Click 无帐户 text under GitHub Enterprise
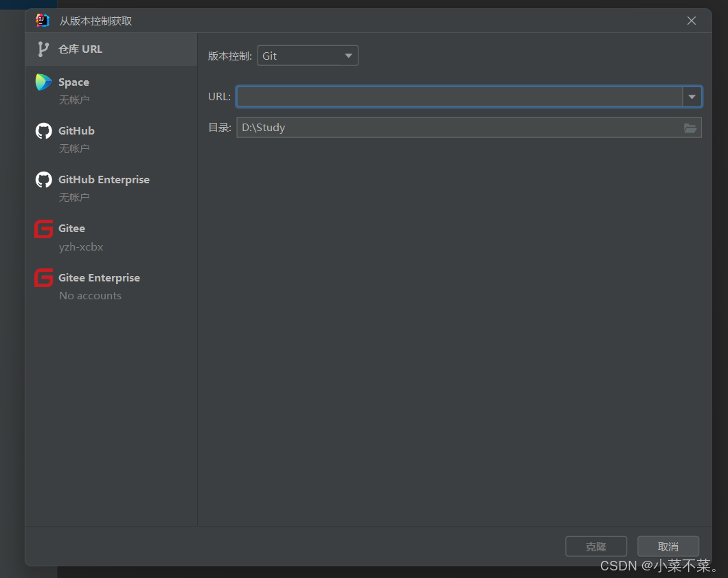Screen dimensions: 728x578 point(74,197)
